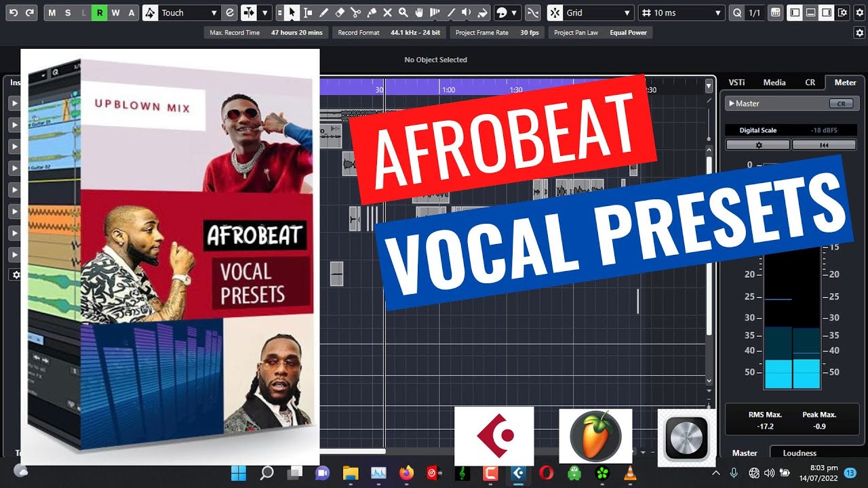
Task: Open the toolbar setup gear icon
Action: [x=860, y=13]
